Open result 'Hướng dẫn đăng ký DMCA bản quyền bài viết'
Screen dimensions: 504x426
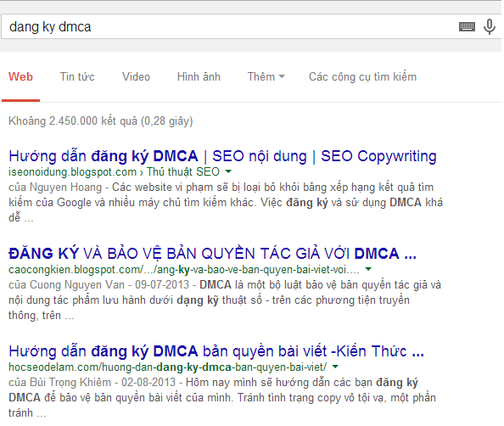click(x=216, y=351)
